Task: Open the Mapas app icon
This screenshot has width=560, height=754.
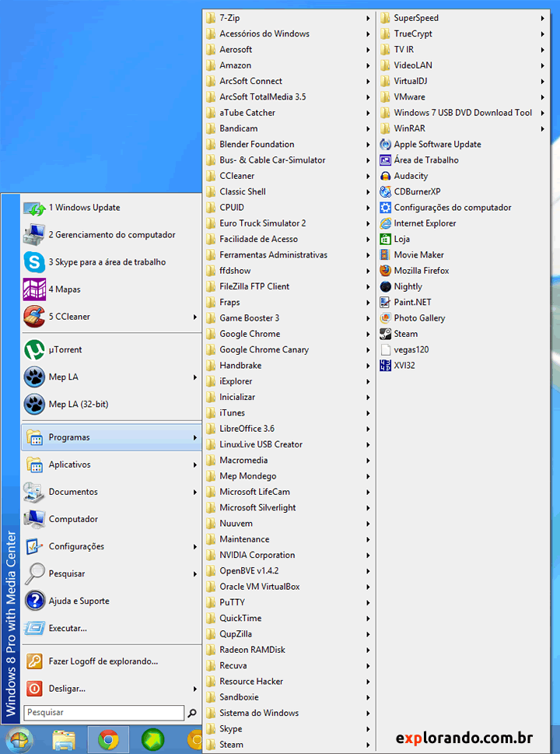Action: (x=34, y=289)
